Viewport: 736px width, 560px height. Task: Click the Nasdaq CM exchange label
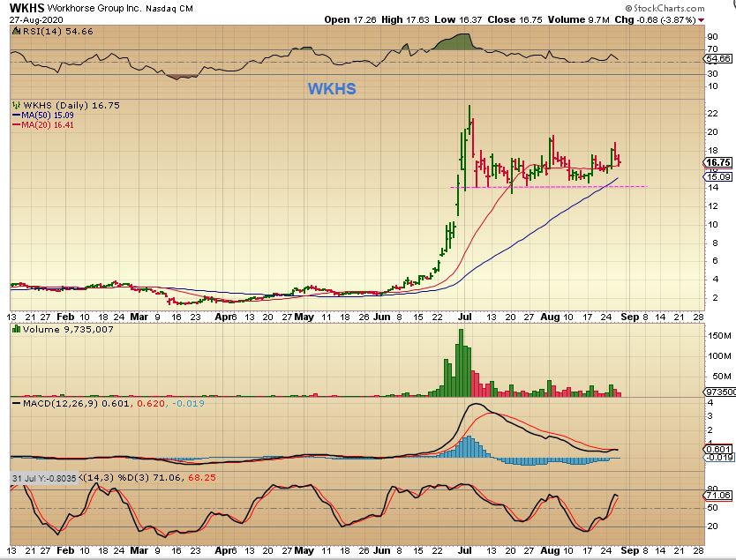pos(169,9)
